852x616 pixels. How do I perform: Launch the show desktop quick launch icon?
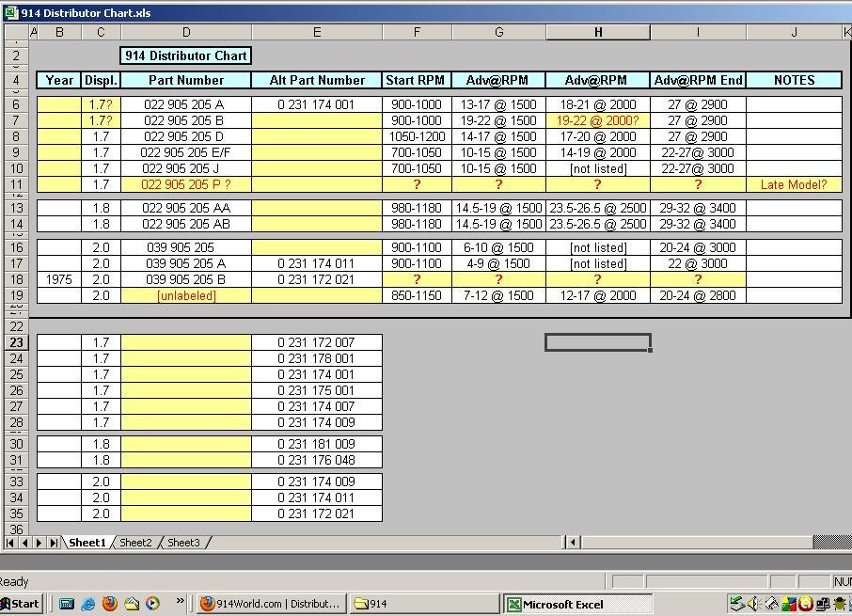[x=67, y=604]
